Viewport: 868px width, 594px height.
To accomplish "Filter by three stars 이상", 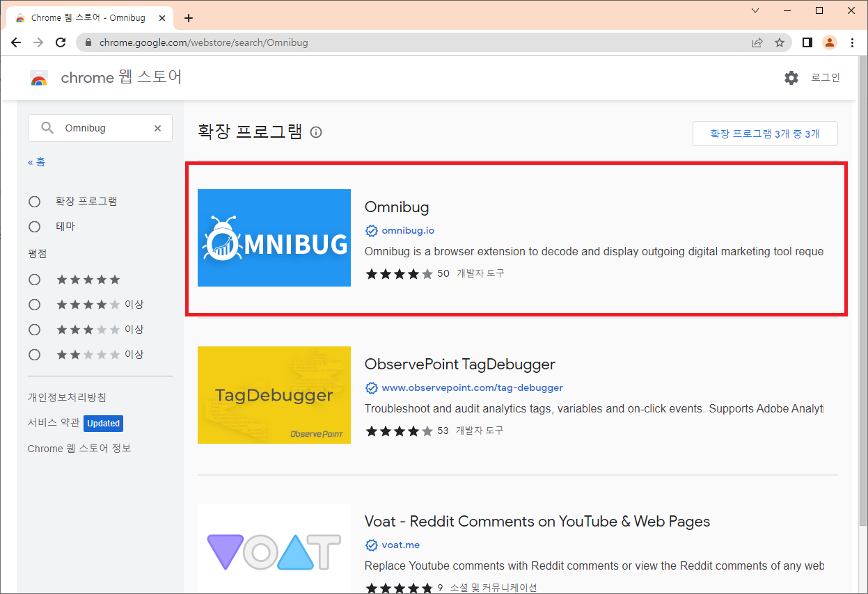I will coord(35,330).
